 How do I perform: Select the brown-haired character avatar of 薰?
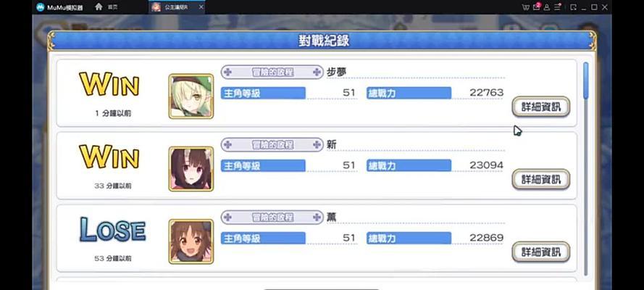coord(191,241)
